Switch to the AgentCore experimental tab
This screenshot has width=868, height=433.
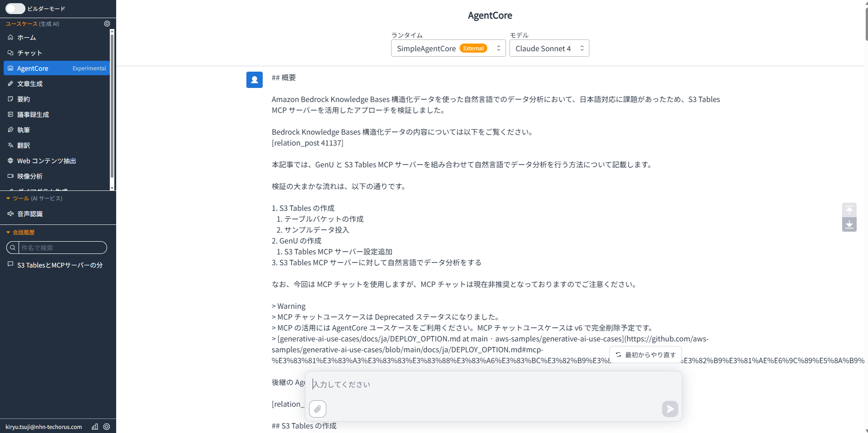coord(32,68)
